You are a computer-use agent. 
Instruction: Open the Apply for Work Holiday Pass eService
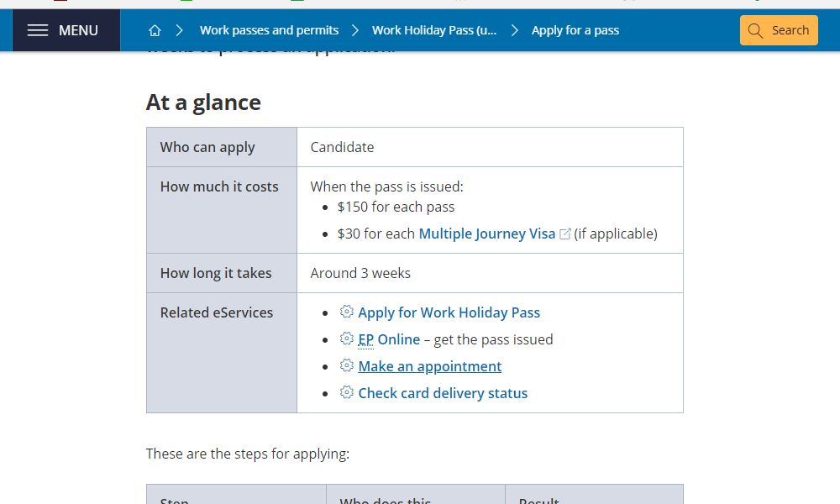pyautogui.click(x=449, y=312)
